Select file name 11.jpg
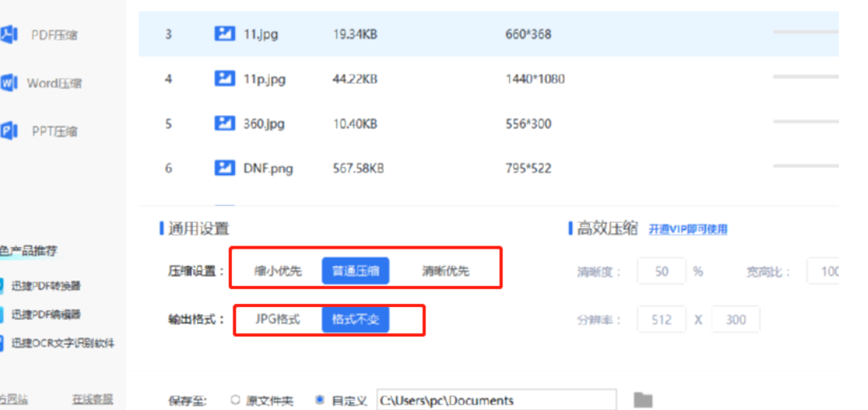Viewport: 868px width, 410px height. click(x=261, y=34)
